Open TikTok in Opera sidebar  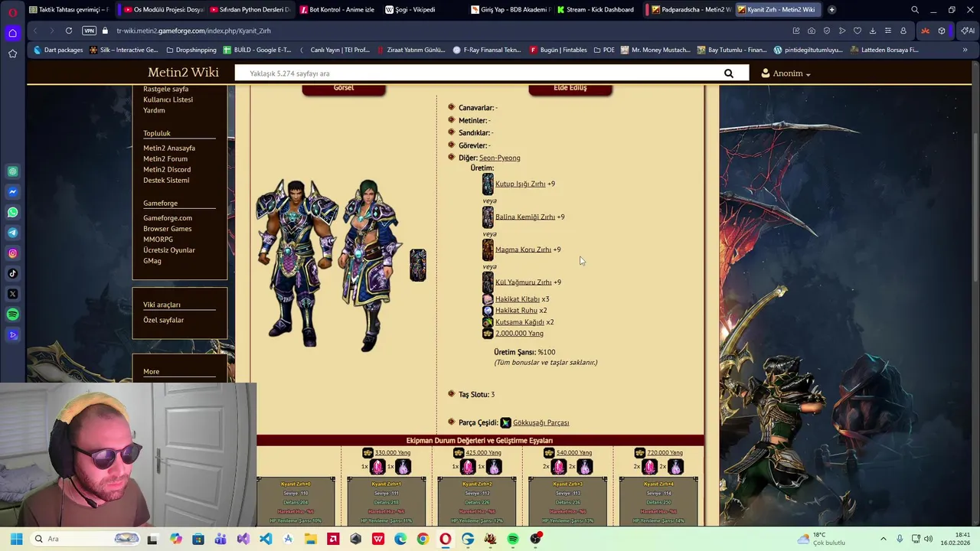tap(13, 273)
